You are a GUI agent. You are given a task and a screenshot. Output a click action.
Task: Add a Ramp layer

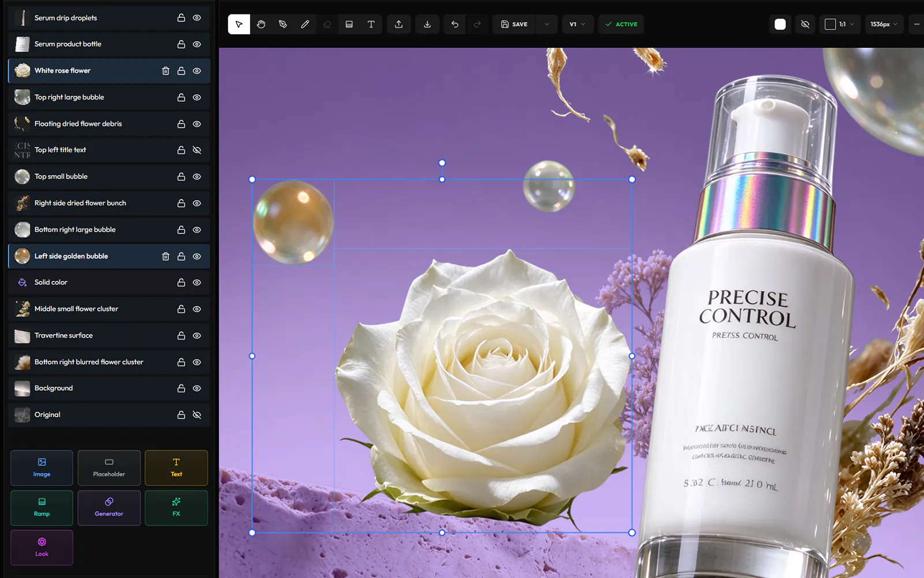point(42,507)
